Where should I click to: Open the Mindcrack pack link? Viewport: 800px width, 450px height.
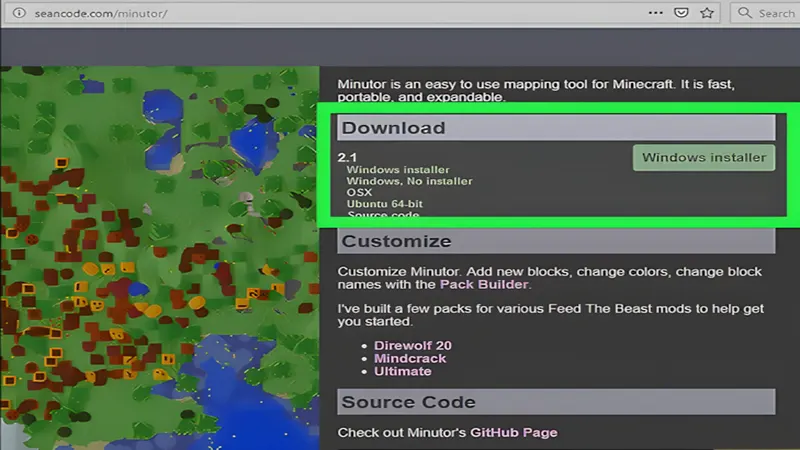click(410, 358)
